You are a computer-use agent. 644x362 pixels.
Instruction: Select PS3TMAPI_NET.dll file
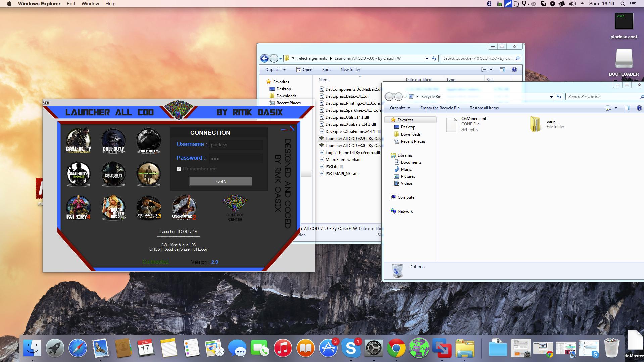point(339,174)
